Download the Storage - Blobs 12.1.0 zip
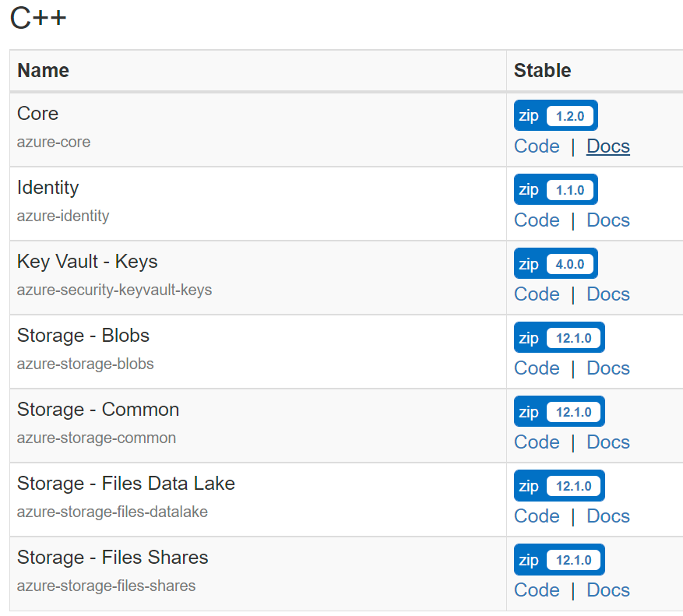 558,337
